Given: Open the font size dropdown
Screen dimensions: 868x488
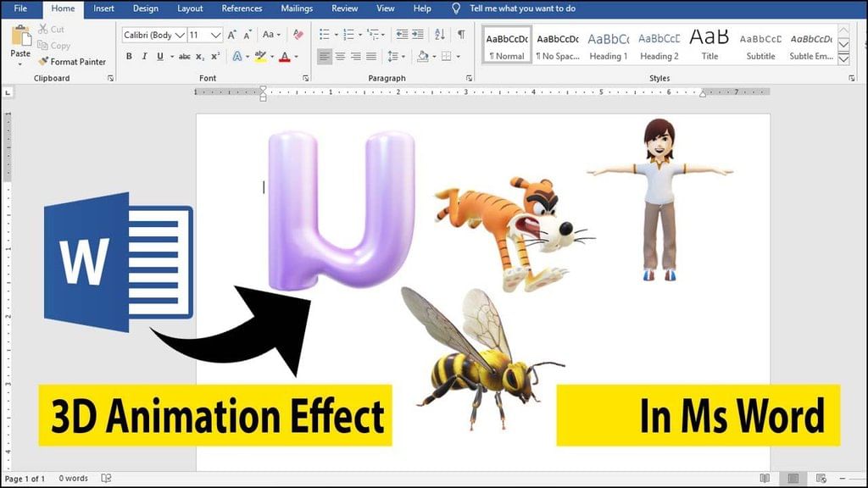Looking at the screenshot, I should click(216, 35).
